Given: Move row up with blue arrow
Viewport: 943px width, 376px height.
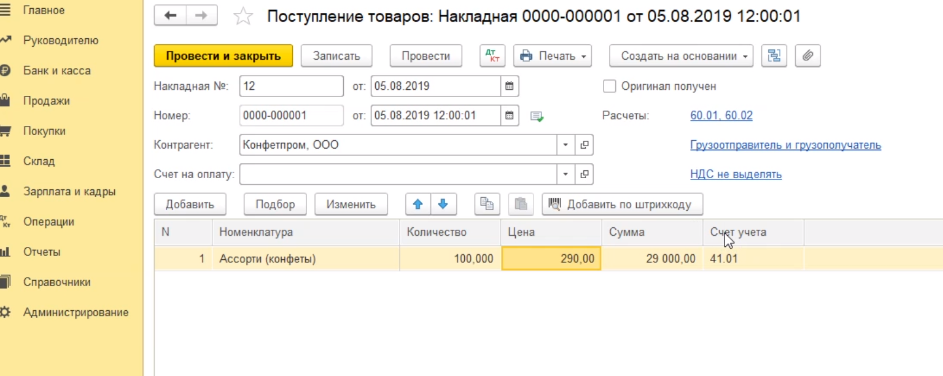Looking at the screenshot, I should click(x=418, y=204).
